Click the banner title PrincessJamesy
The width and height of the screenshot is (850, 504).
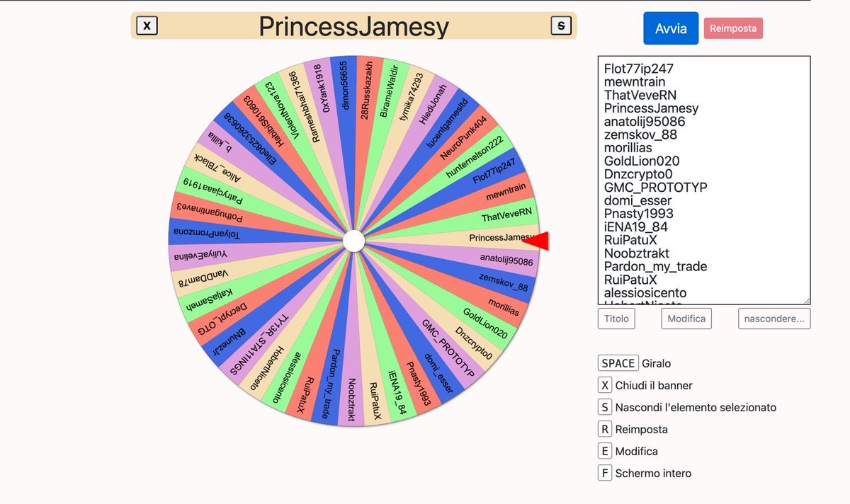[x=353, y=25]
